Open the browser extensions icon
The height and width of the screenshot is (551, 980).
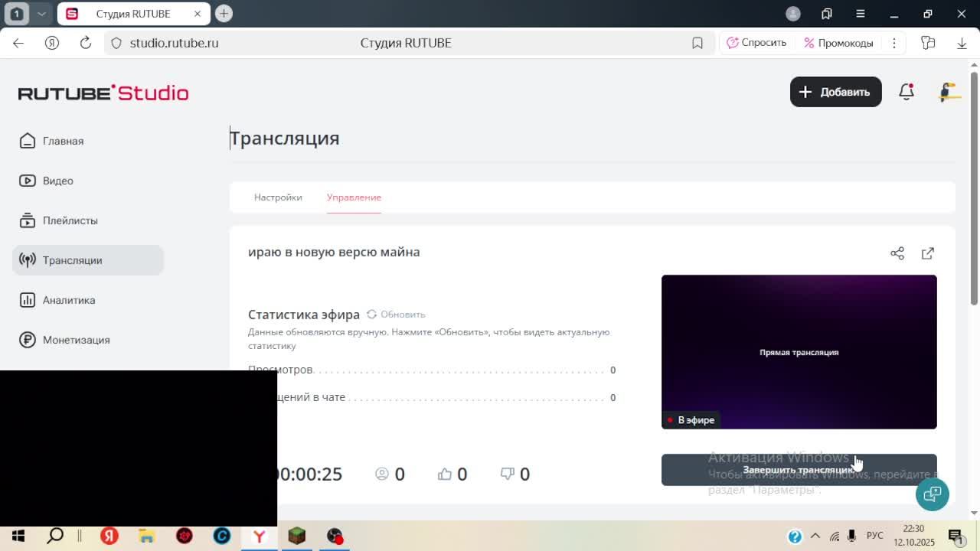[x=929, y=43]
